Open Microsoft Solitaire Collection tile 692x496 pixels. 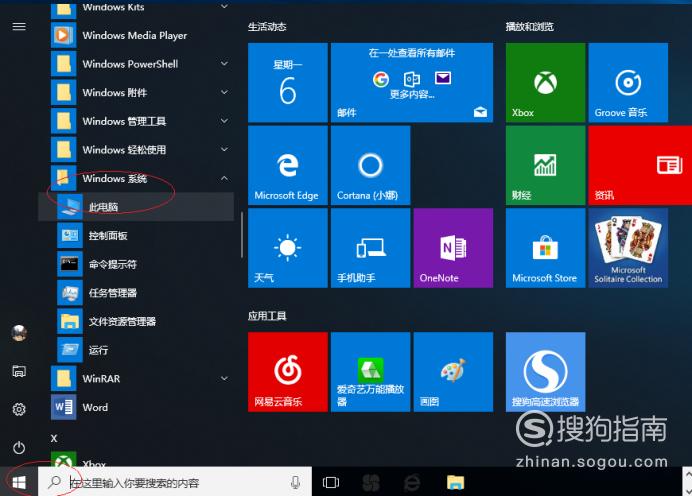point(628,248)
